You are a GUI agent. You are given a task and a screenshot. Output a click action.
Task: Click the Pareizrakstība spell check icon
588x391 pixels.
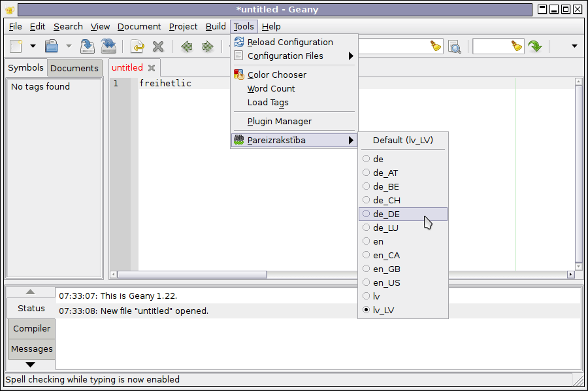(x=239, y=139)
